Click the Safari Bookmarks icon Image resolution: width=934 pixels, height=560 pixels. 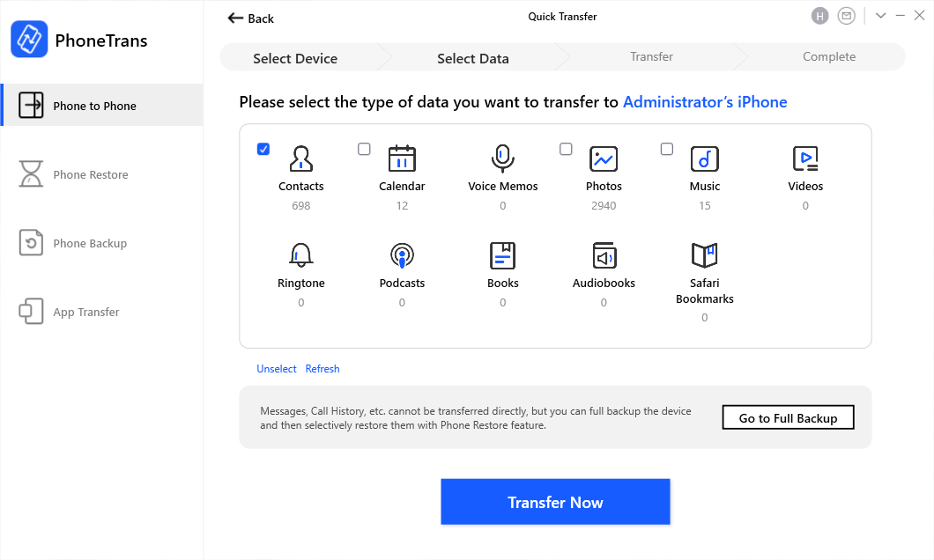(704, 255)
